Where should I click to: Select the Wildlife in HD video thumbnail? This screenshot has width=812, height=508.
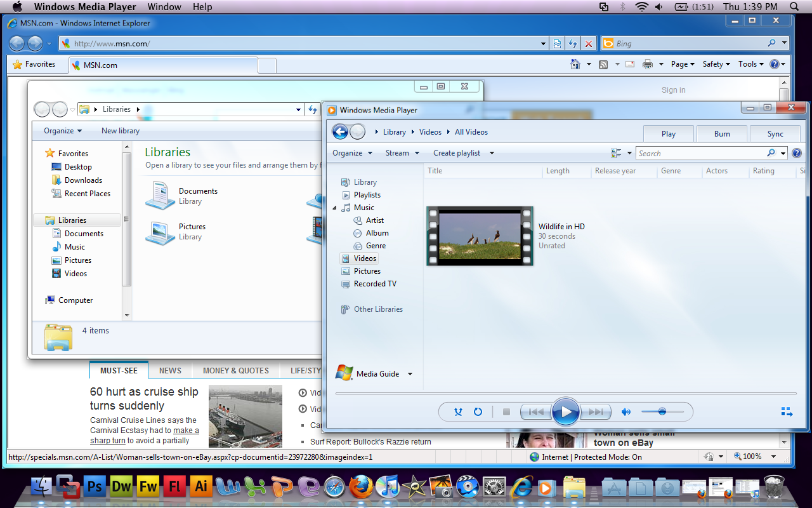480,236
